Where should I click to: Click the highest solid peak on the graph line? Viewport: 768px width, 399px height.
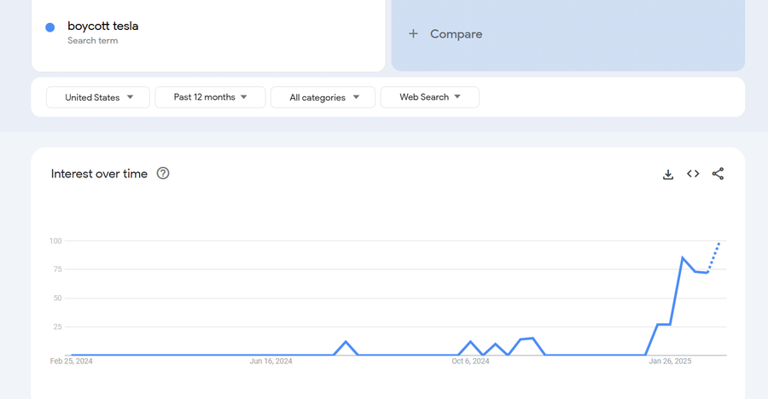coord(682,258)
